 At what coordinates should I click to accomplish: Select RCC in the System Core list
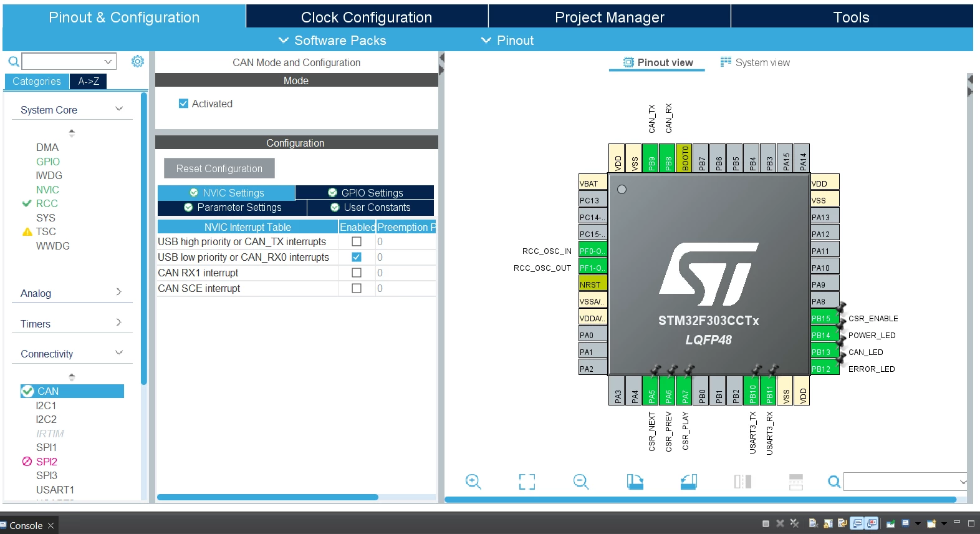coord(47,203)
